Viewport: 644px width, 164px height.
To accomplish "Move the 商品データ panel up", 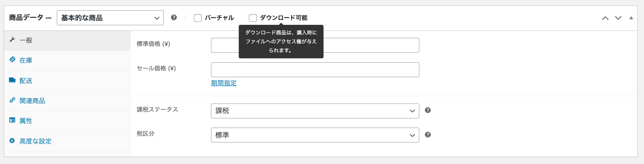I will pos(605,18).
